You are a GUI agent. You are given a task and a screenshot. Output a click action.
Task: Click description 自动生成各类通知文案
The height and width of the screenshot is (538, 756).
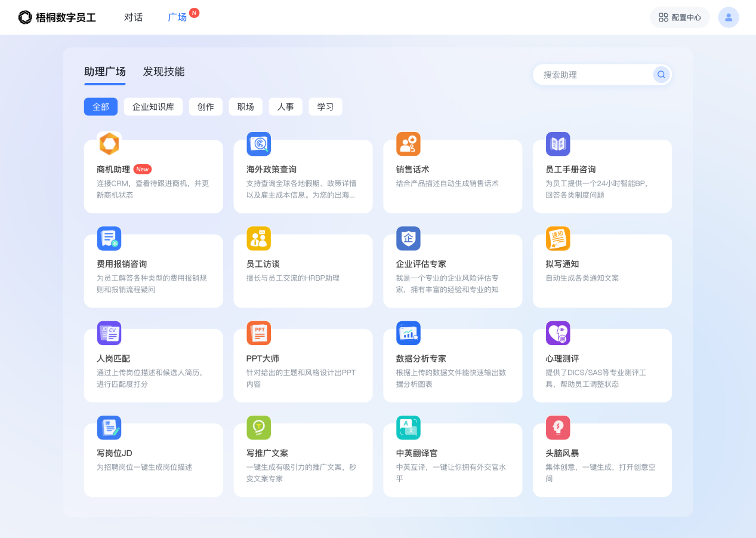[582, 278]
